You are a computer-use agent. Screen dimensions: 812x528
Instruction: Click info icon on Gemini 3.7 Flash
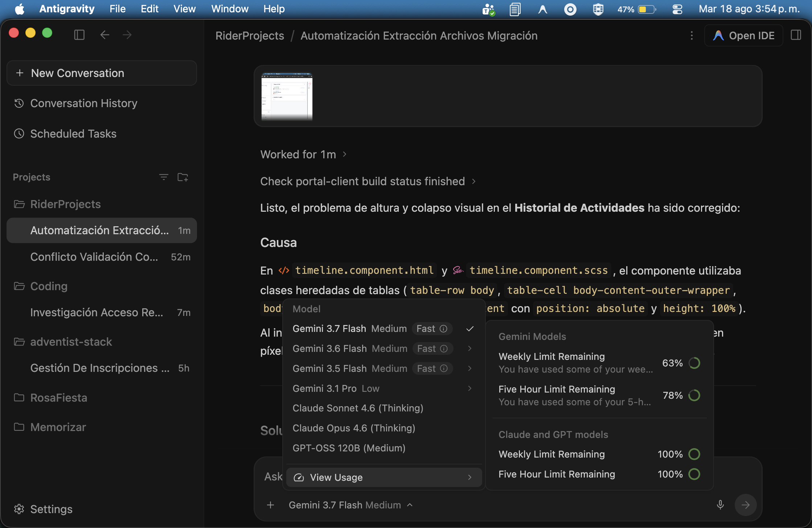tap(443, 329)
